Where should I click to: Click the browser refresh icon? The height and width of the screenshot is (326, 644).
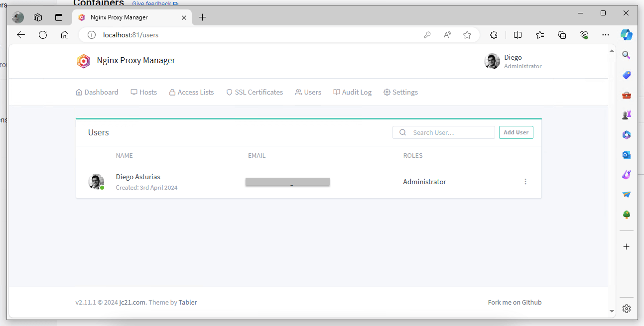43,35
